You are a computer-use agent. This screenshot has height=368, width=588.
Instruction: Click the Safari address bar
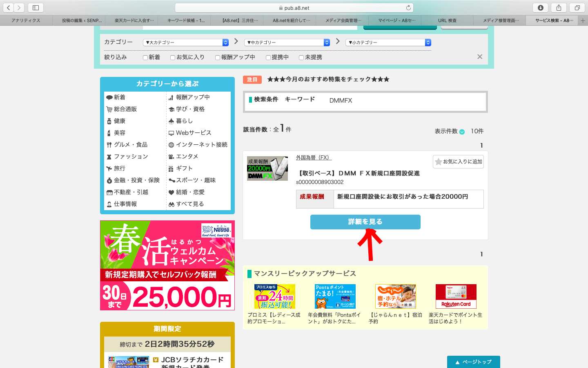tap(294, 8)
